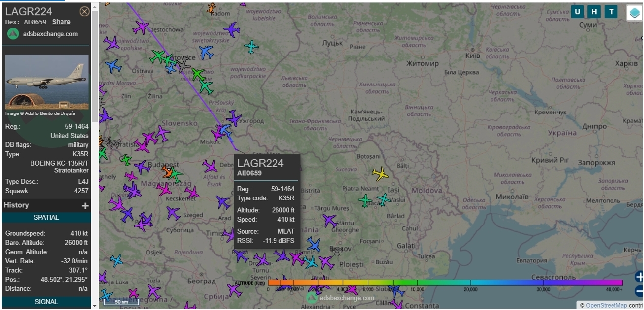Click the Vert. Rate -32 ft/min value
Screen dimensions: 644x310
[75, 261]
